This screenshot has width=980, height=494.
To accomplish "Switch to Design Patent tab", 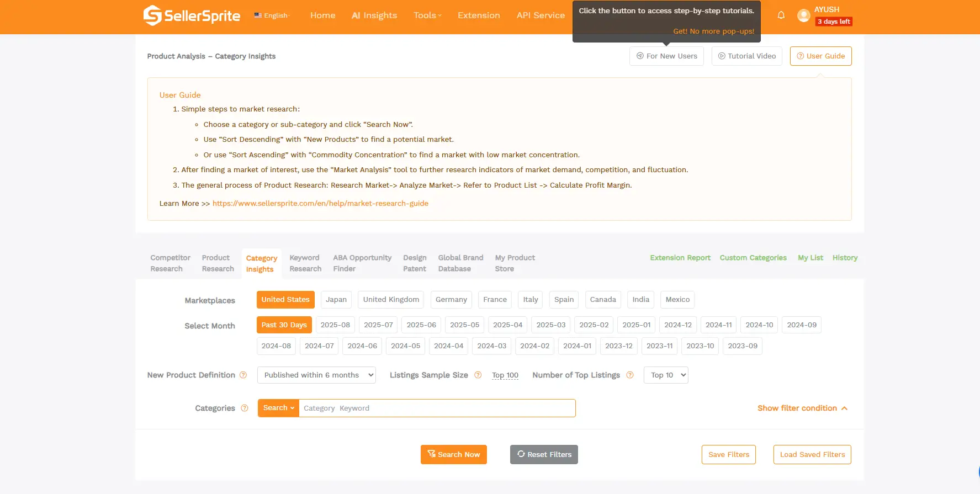I will click(415, 263).
